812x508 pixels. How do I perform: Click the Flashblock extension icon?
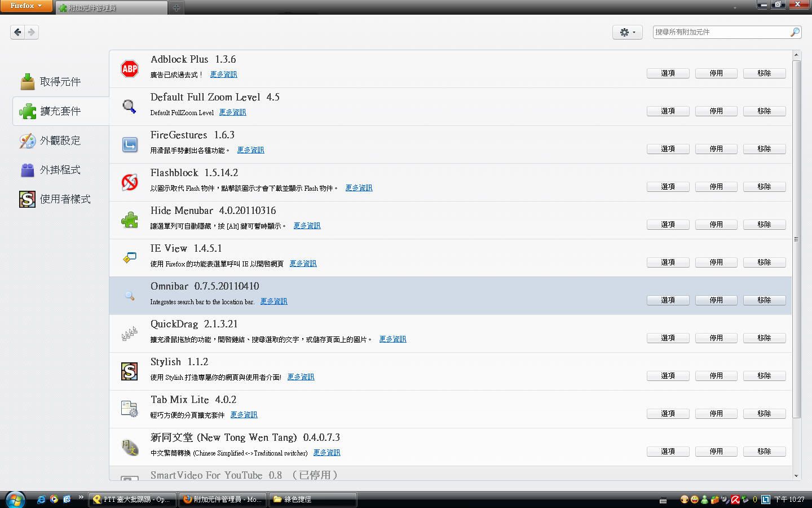tap(130, 182)
